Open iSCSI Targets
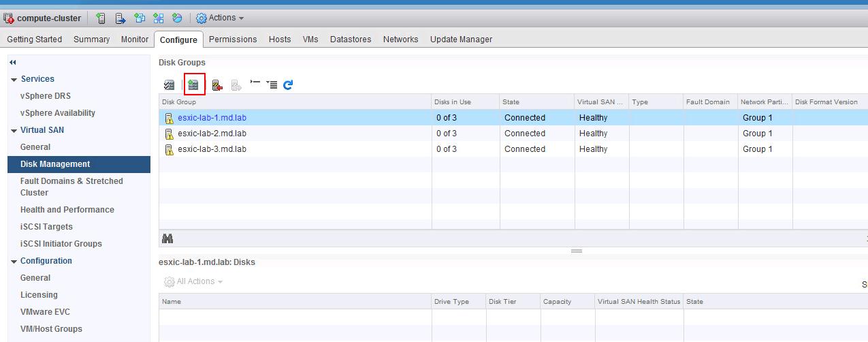The image size is (868, 342). coord(46,227)
